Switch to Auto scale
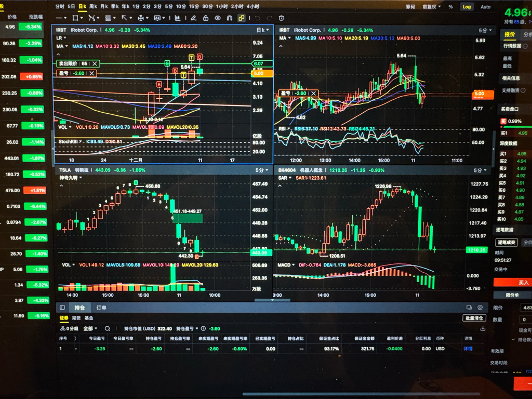 pyautogui.click(x=486, y=7)
